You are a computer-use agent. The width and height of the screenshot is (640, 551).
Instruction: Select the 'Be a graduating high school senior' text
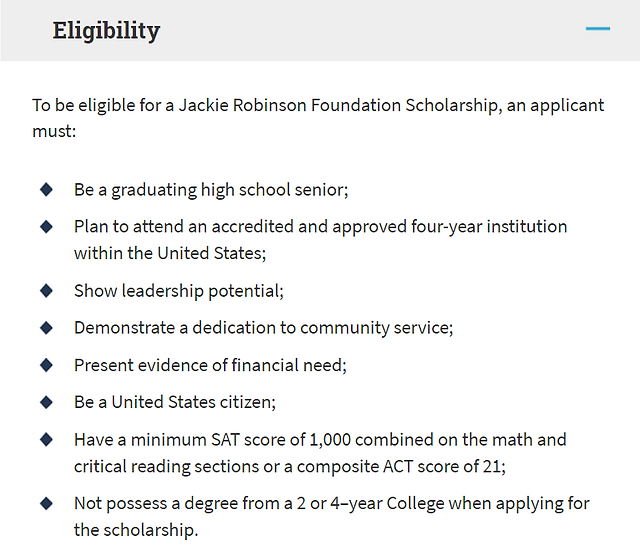211,190
